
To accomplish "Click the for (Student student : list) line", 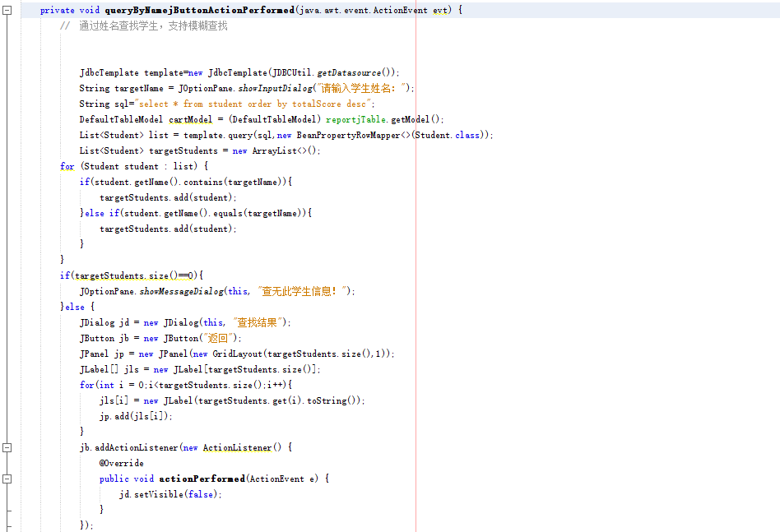I will [x=134, y=166].
